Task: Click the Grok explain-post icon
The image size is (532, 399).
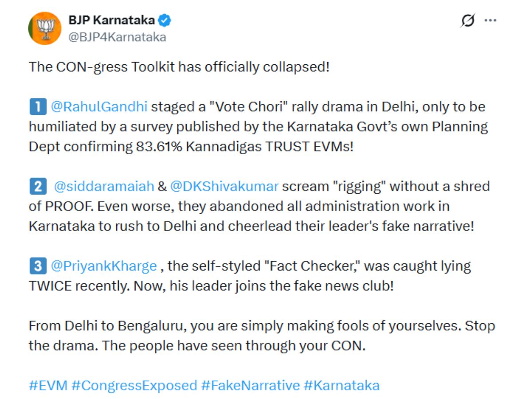Action: [x=468, y=20]
